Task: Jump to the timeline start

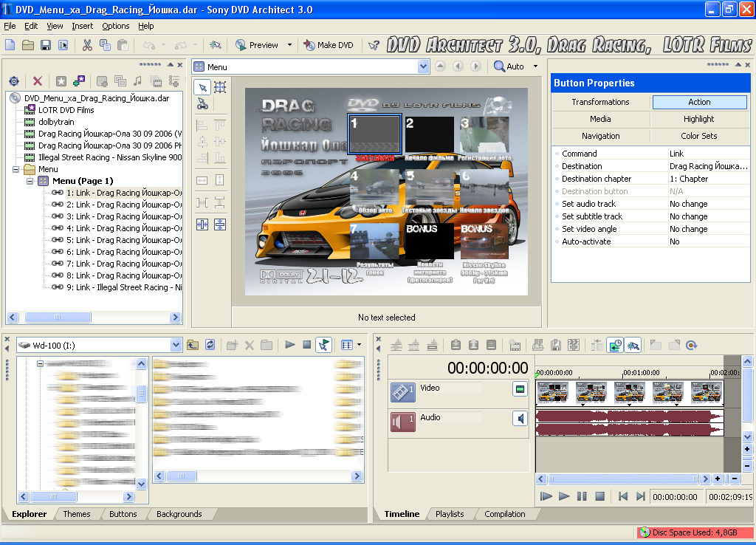Action: pos(623,496)
